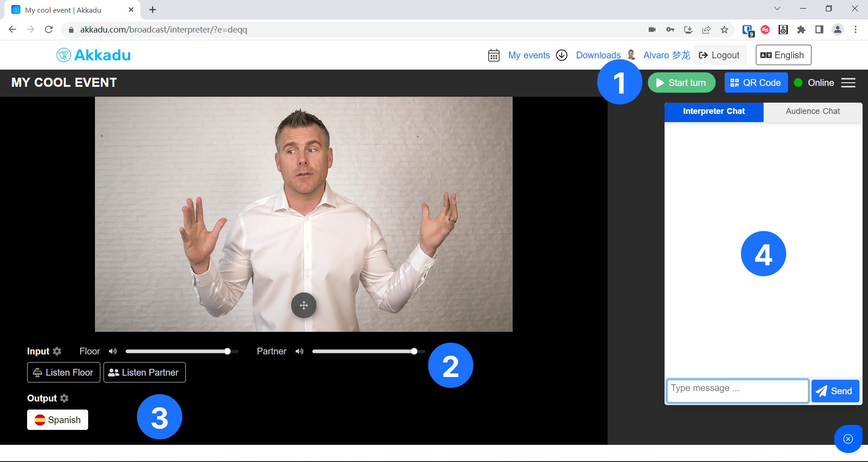
Task: Open My events calendar icon
Action: coord(494,55)
